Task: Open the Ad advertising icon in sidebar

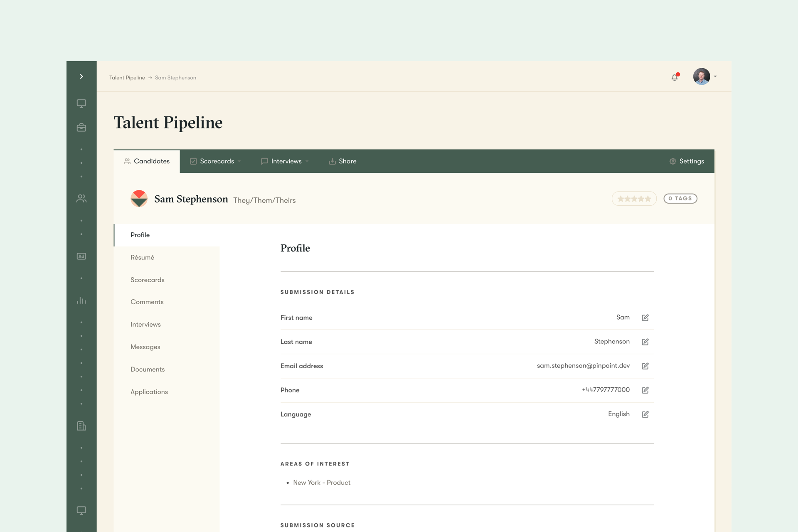Action: point(81,256)
